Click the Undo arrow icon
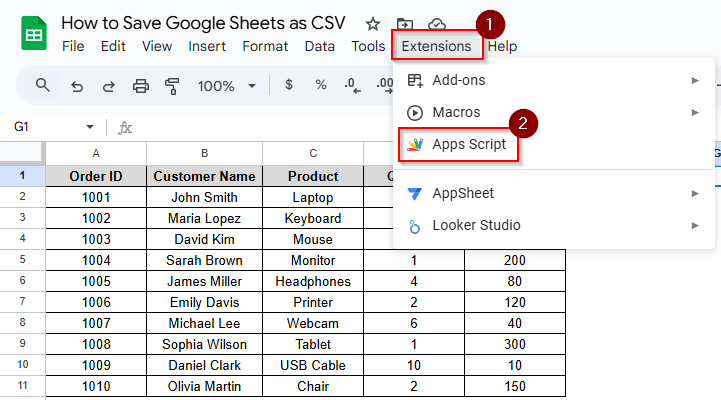This screenshot has width=721, height=400. [x=77, y=86]
